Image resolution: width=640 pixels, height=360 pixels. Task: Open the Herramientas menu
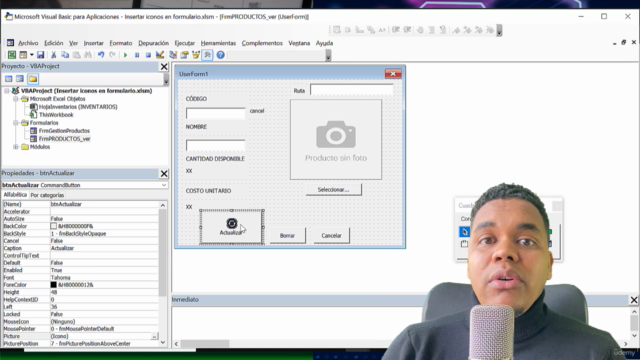pyautogui.click(x=218, y=43)
